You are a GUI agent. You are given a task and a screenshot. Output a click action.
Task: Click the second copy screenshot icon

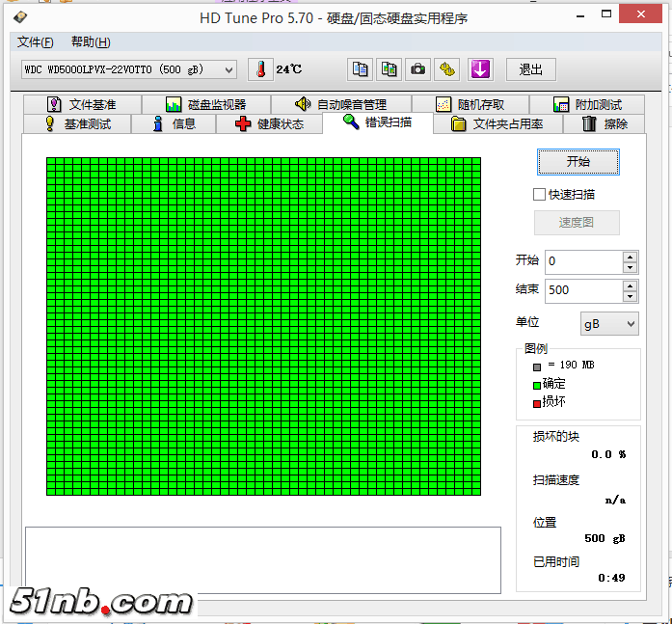point(390,69)
